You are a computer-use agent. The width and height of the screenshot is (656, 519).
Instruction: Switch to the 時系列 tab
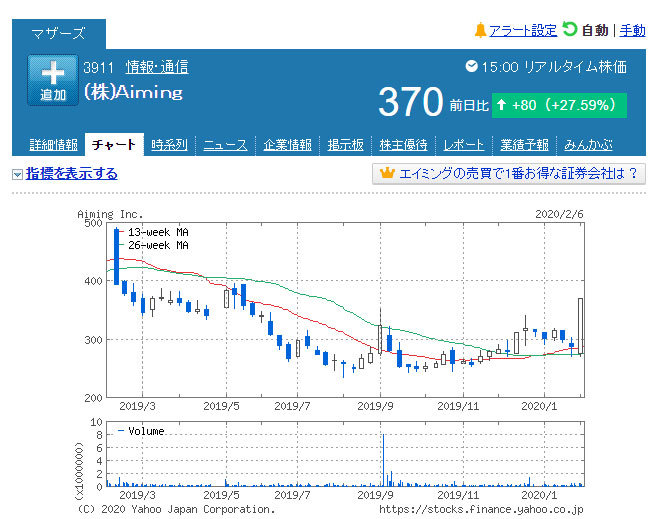pyautogui.click(x=169, y=145)
